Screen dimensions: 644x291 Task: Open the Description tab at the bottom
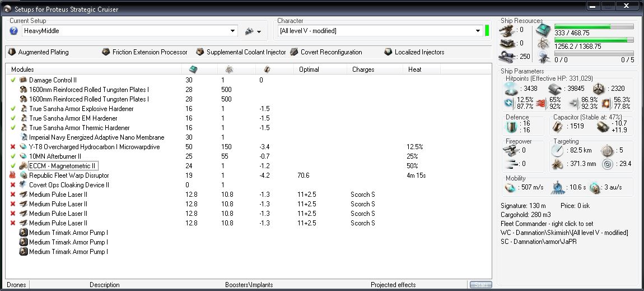tap(105, 285)
